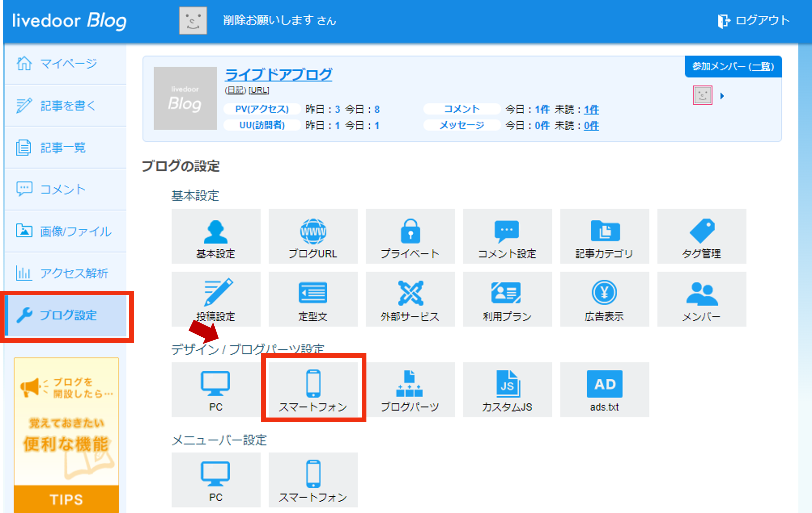The image size is (812, 513).
Task: Click the user avatar in header
Action: click(x=193, y=21)
